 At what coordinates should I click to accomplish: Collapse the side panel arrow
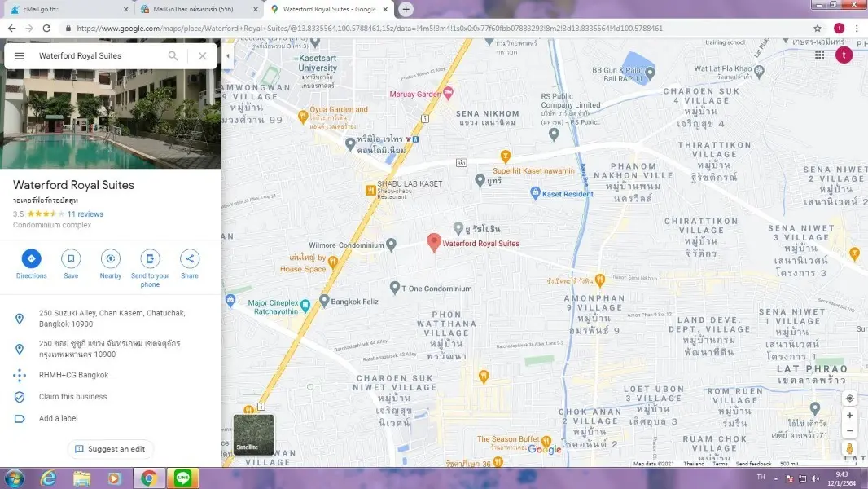pyautogui.click(x=227, y=56)
